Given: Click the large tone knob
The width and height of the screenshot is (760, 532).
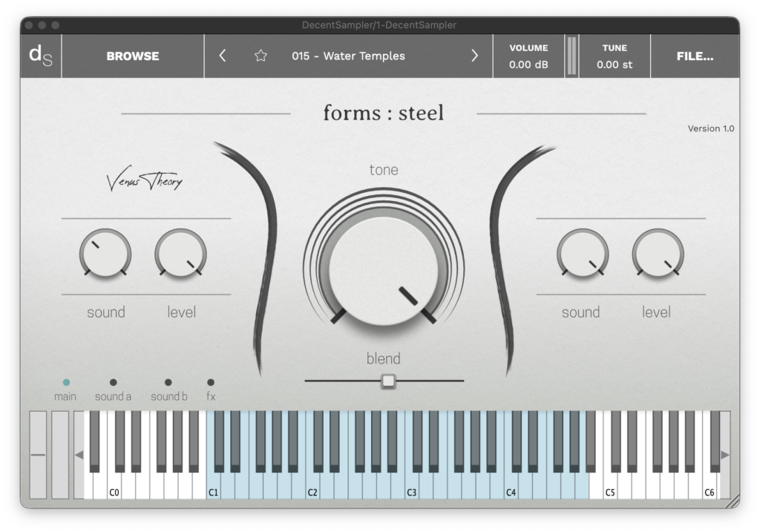Looking at the screenshot, I should 384,270.
